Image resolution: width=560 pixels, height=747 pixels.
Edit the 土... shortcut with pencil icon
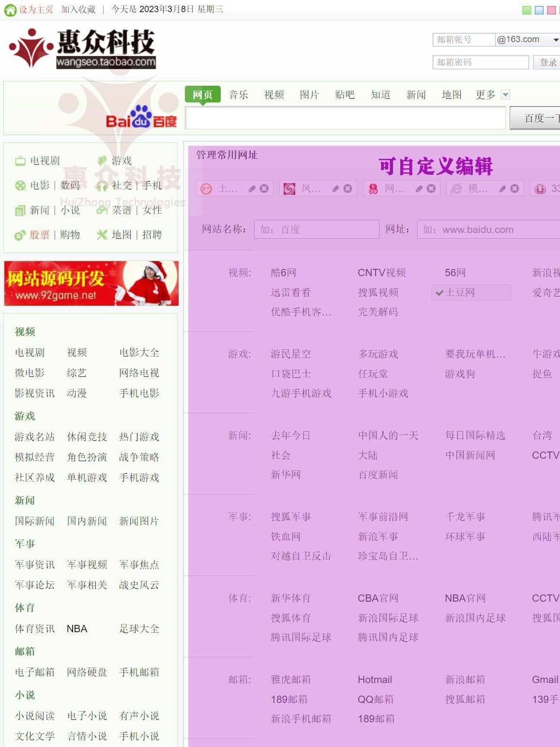click(x=252, y=188)
